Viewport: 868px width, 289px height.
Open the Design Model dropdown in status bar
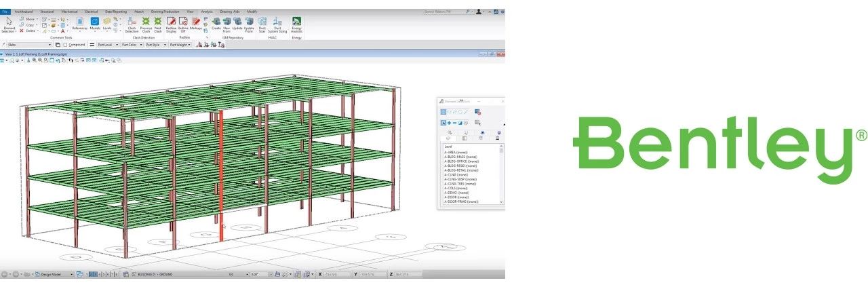coord(55,274)
